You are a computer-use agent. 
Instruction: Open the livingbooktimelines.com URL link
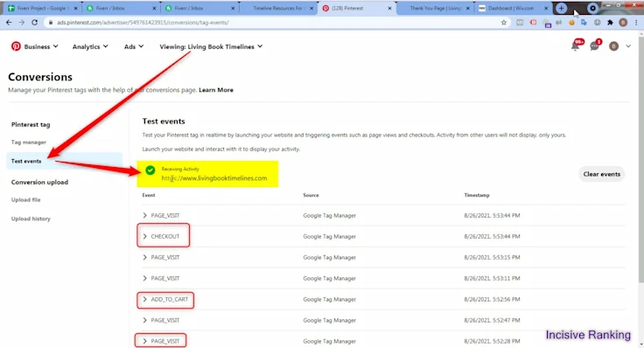[214, 178]
